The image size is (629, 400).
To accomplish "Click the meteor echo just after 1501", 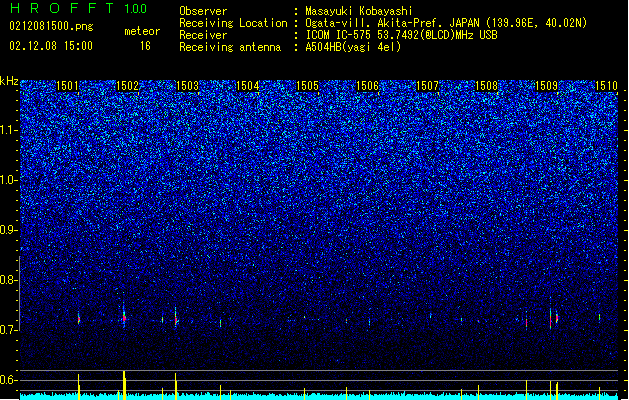I will tap(79, 319).
